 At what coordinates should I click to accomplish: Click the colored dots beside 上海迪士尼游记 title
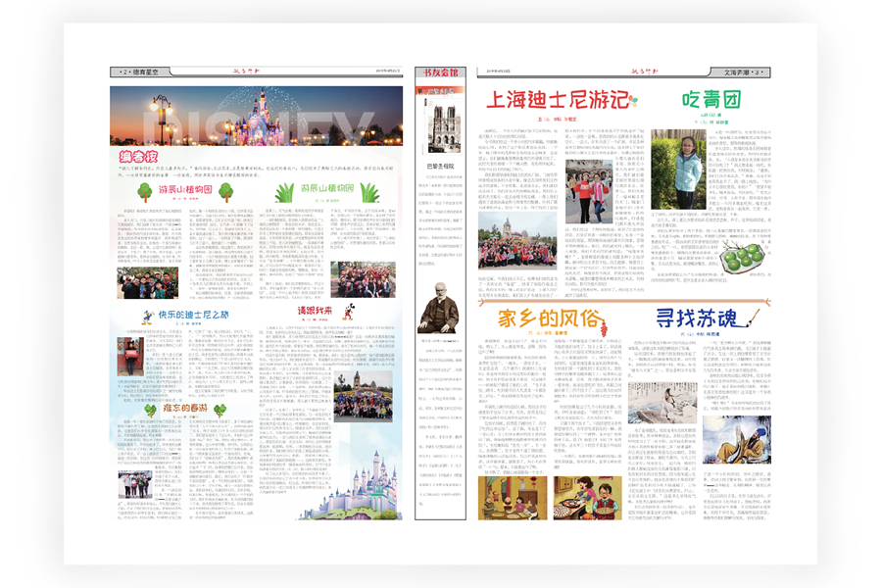(633, 101)
